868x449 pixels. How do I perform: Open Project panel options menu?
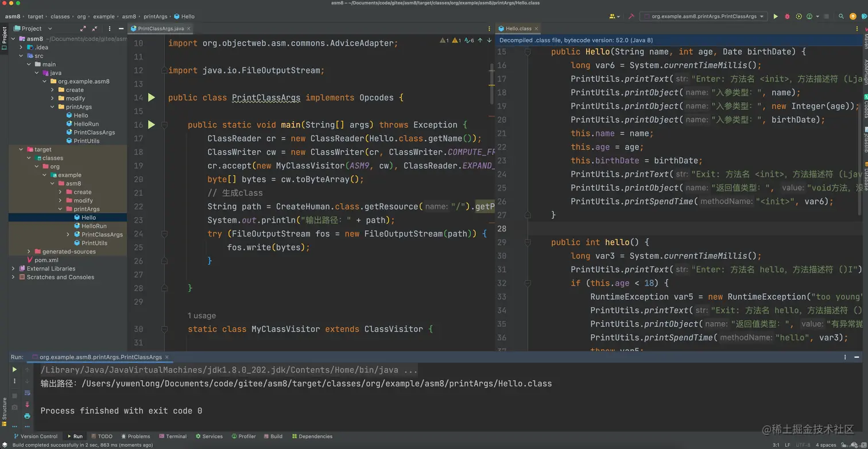(109, 28)
